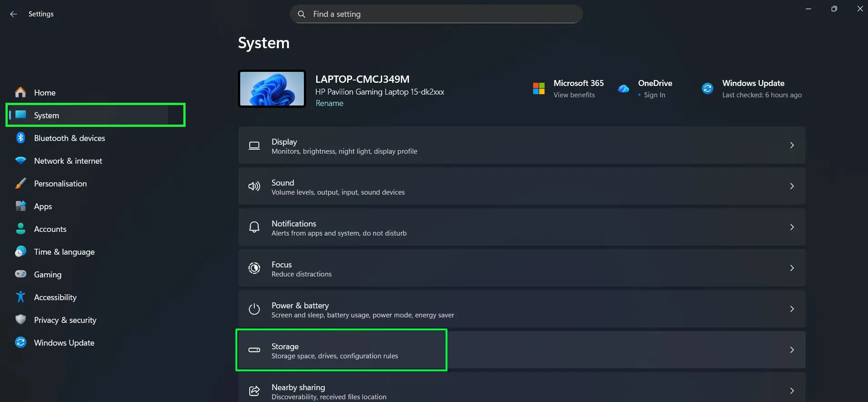
Task: Click the Display laptop icon
Action: (254, 146)
